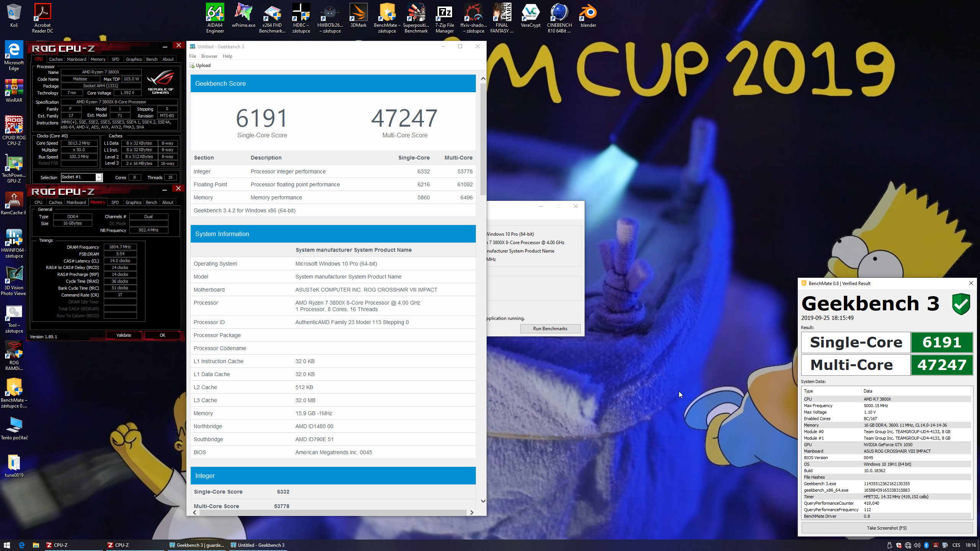980x551 pixels.
Task: Open VeraCrypt desktop icon
Action: (x=531, y=15)
